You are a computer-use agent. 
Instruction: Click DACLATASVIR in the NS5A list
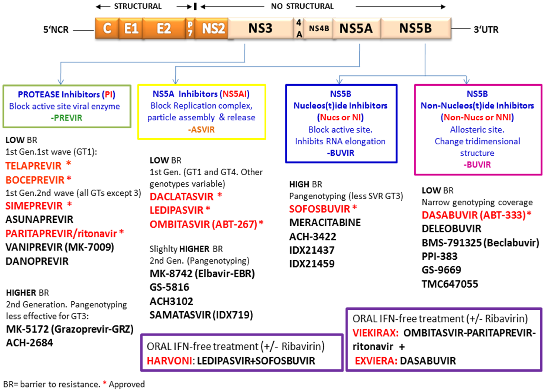point(182,197)
